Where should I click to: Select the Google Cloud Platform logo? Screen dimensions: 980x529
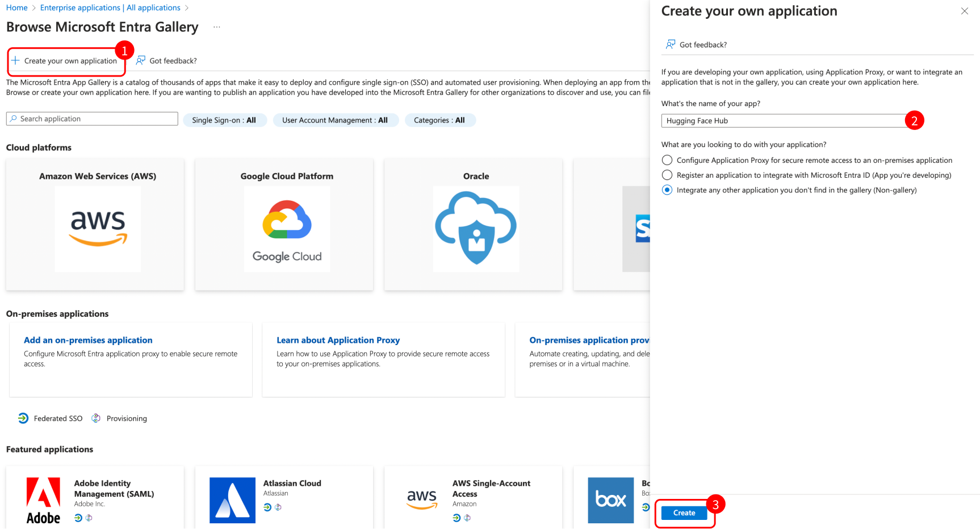(x=287, y=229)
